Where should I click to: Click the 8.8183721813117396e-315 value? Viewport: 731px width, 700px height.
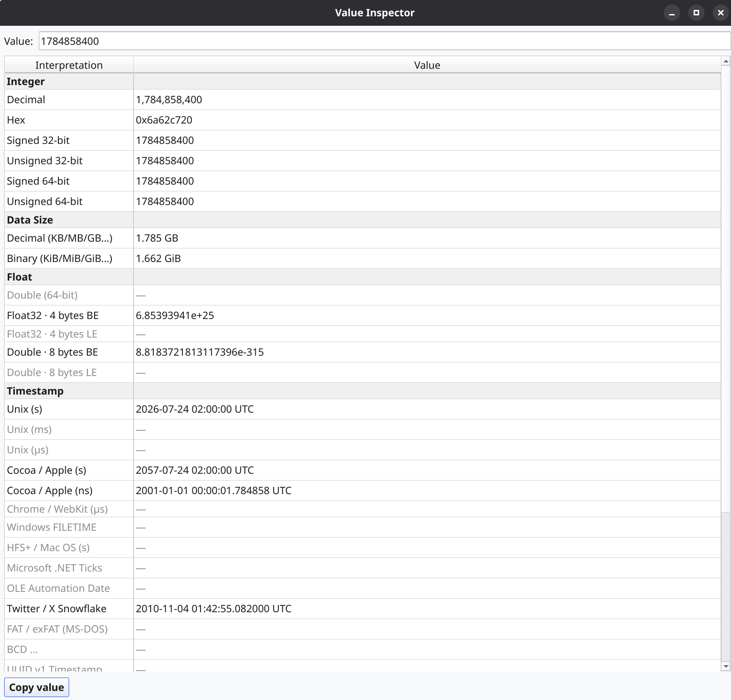point(200,352)
